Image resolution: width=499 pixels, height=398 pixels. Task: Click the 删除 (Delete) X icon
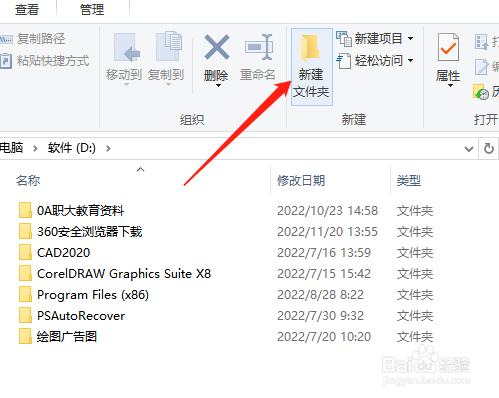[217, 47]
